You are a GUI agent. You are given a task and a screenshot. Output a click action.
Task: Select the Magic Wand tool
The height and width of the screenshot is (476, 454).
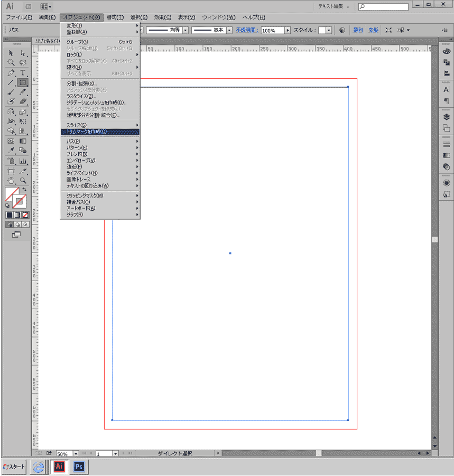[11, 62]
